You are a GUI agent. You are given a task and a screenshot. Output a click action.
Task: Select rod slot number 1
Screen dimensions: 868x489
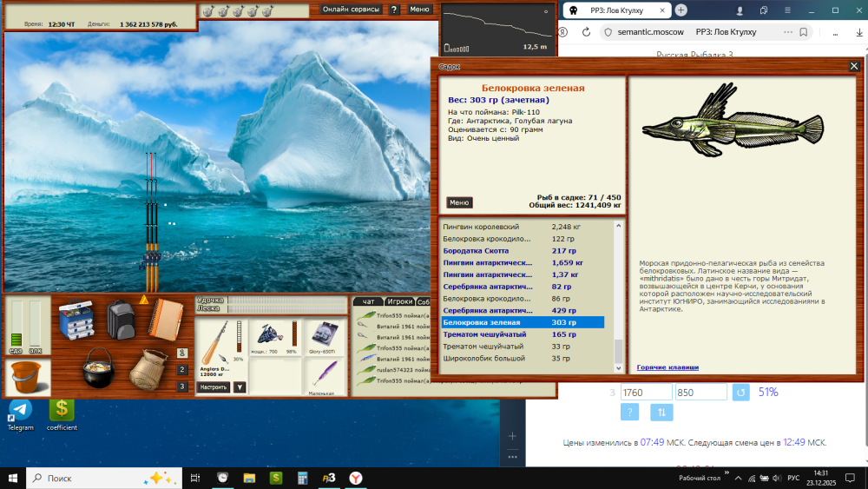click(x=182, y=353)
